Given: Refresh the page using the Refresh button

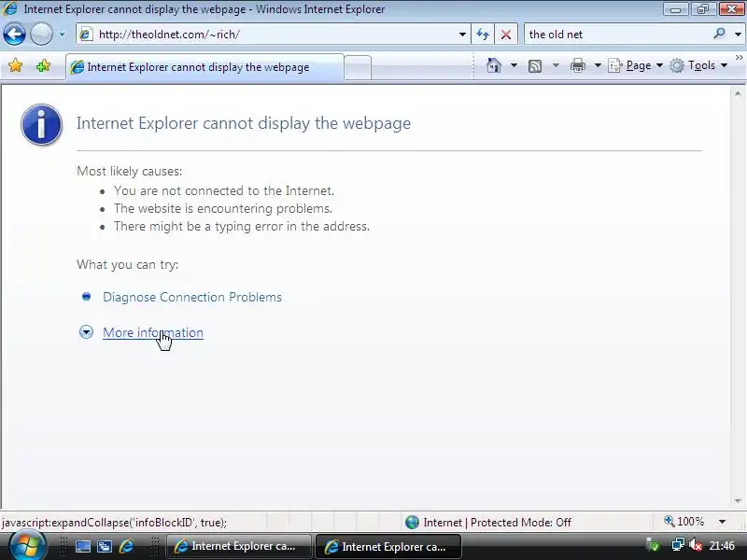Looking at the screenshot, I should pyautogui.click(x=483, y=35).
